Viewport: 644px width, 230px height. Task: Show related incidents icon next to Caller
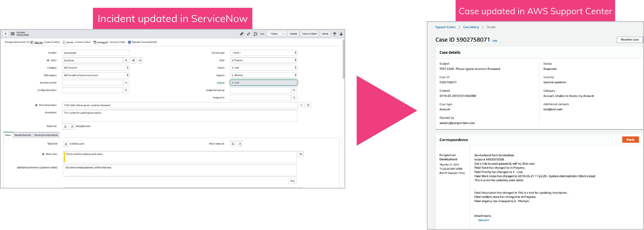[133, 60]
